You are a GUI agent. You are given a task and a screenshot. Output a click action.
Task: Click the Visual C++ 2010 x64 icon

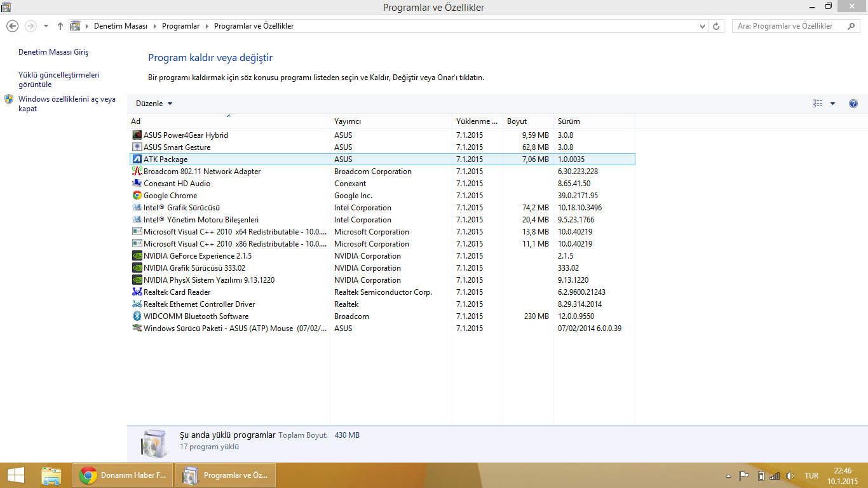[137, 231]
